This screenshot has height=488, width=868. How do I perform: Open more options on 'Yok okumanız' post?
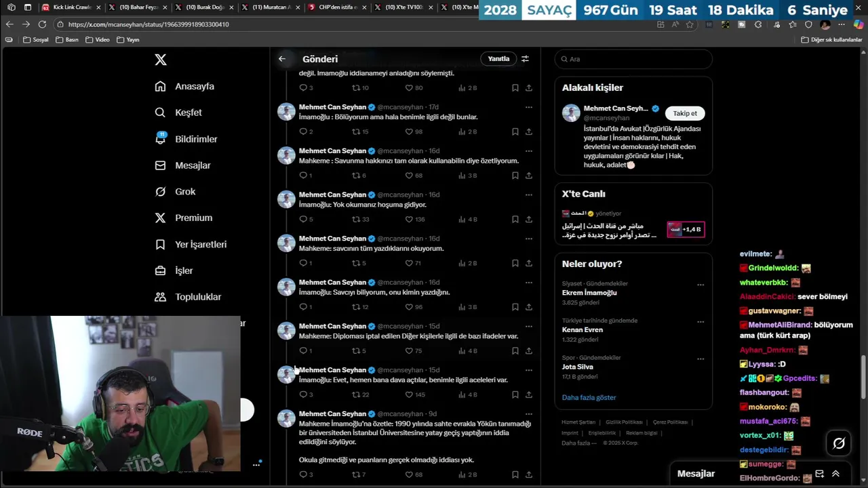(x=529, y=195)
